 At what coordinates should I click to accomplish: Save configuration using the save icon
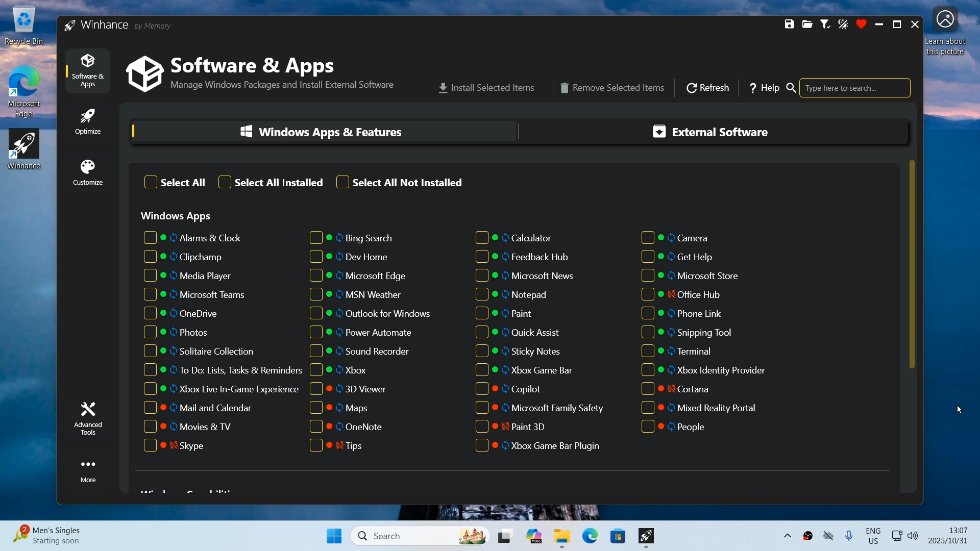(789, 24)
